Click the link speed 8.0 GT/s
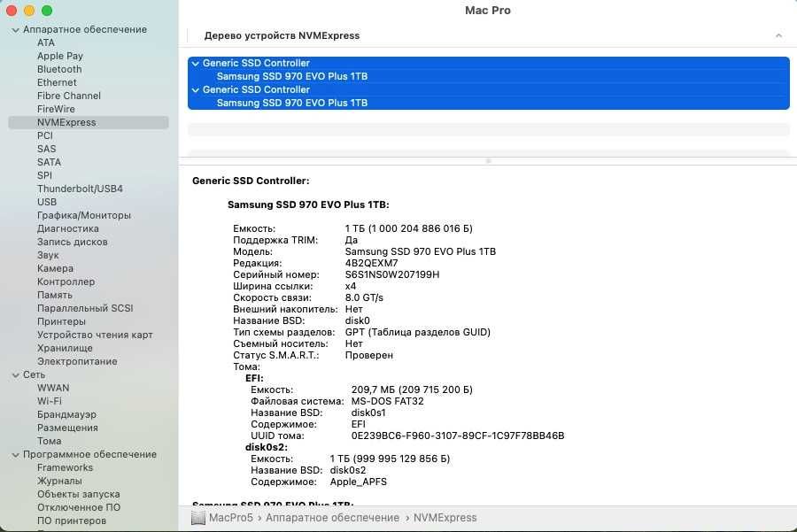The image size is (797, 532). pyautogui.click(x=364, y=297)
